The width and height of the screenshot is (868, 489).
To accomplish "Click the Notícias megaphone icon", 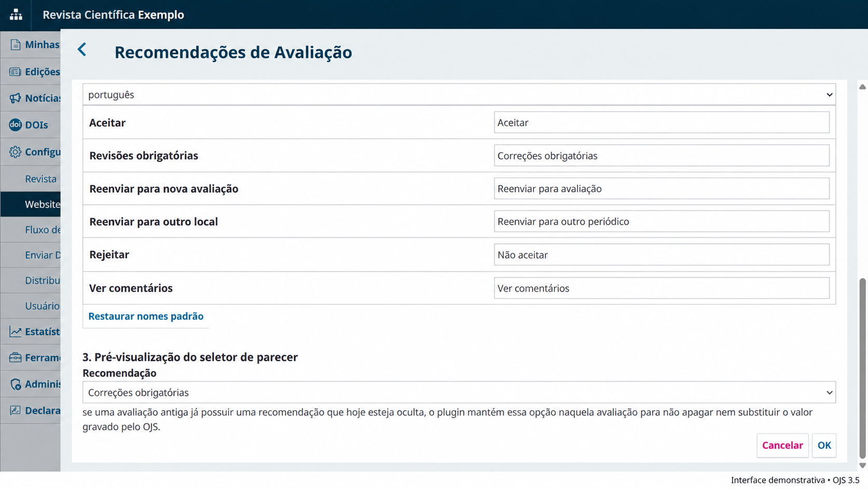I will click(15, 98).
